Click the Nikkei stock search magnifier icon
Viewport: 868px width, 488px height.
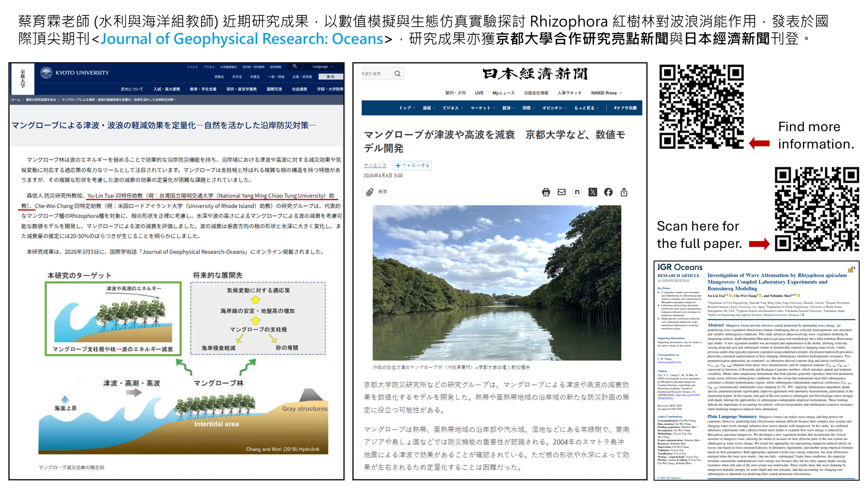pyautogui.click(x=397, y=74)
